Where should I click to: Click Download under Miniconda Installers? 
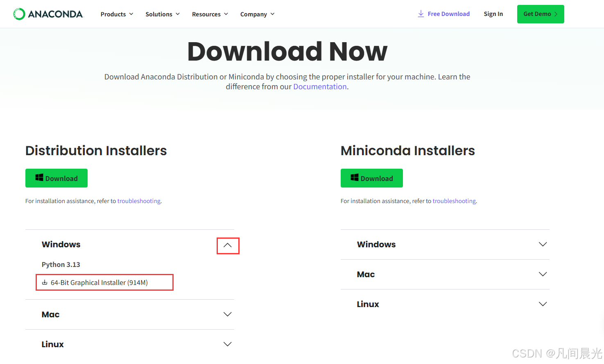click(372, 178)
